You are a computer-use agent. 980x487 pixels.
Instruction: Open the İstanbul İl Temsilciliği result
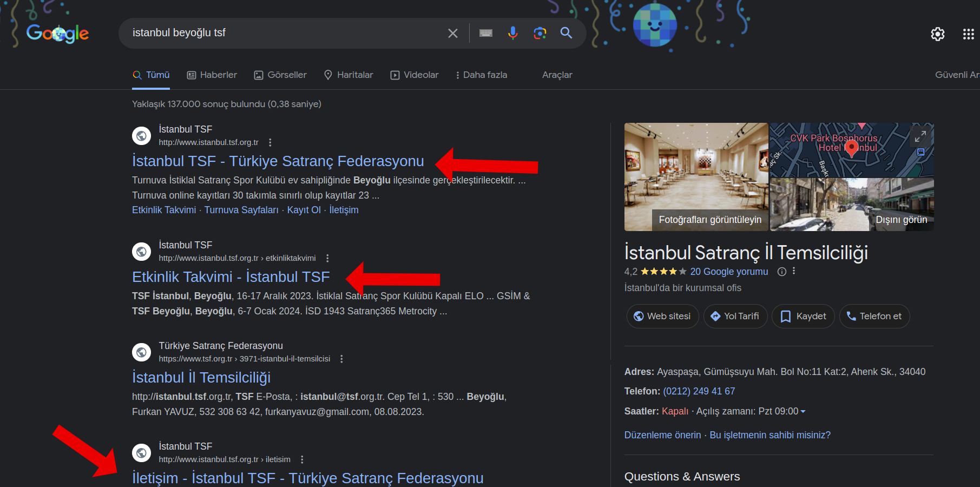coord(201,377)
